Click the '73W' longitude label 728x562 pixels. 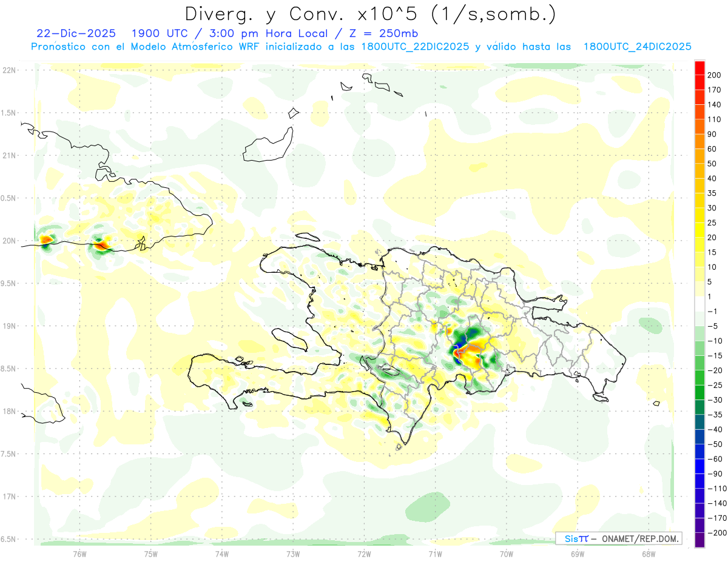293,554
